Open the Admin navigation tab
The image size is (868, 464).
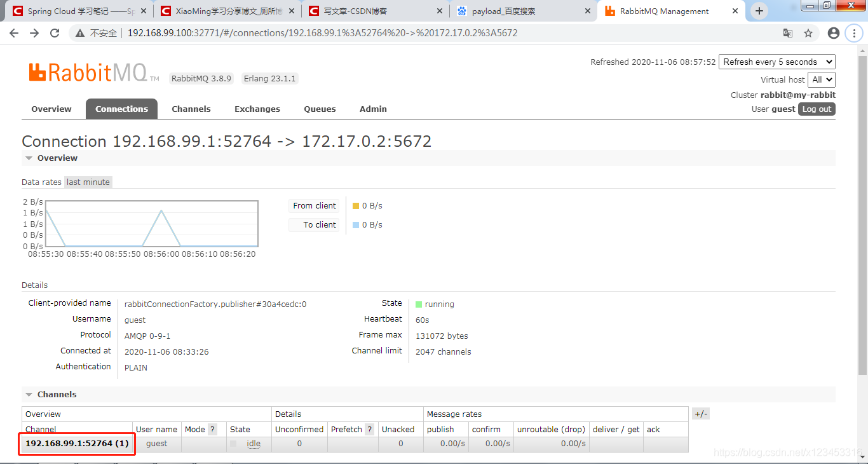pyautogui.click(x=373, y=109)
